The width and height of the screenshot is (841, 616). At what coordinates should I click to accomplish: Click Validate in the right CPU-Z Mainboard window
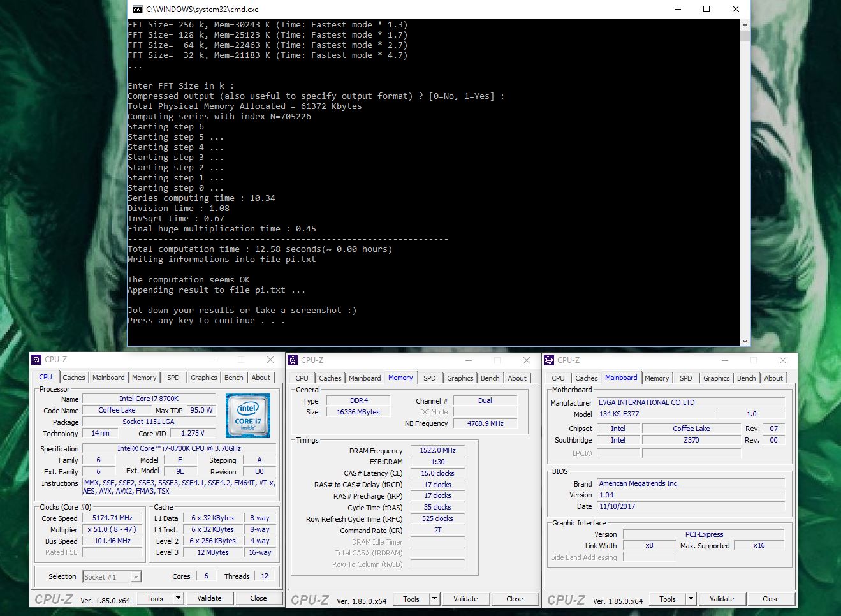coord(722,599)
